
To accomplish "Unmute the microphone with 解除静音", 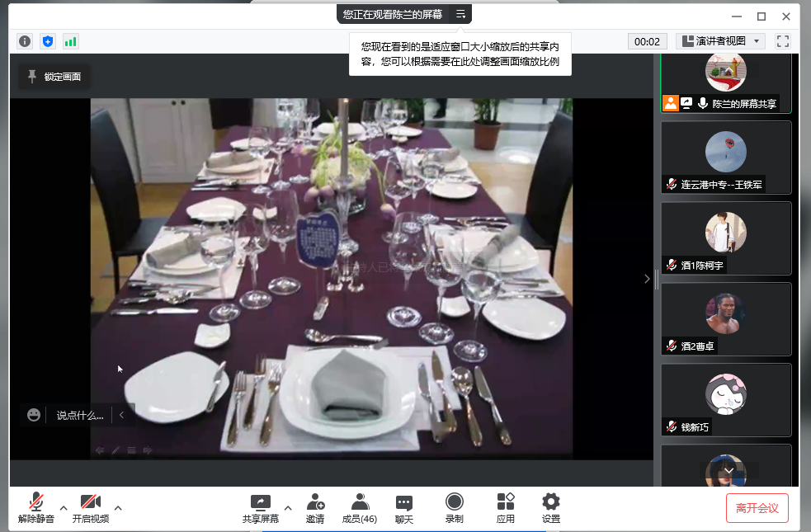I will (x=35, y=508).
